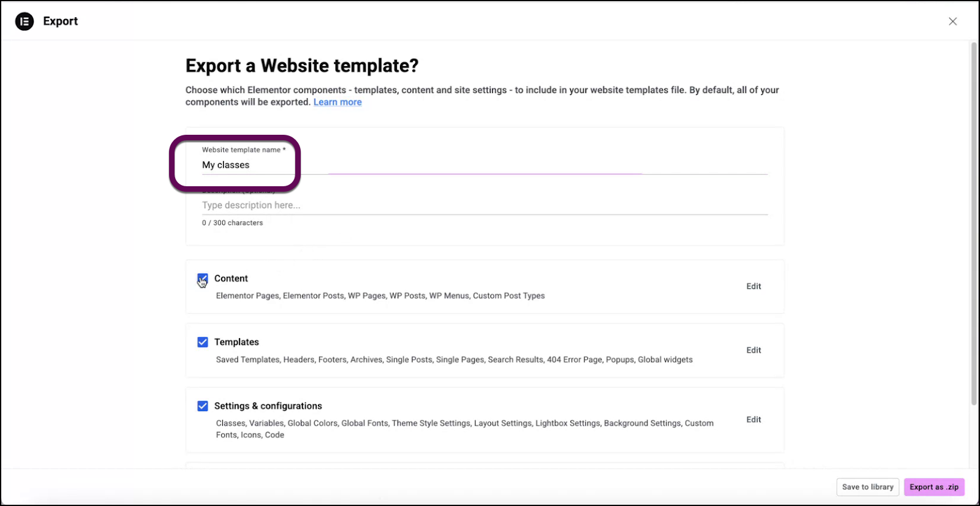This screenshot has width=980, height=506.
Task: Uncheck Settings & configurations
Action: tap(203, 406)
